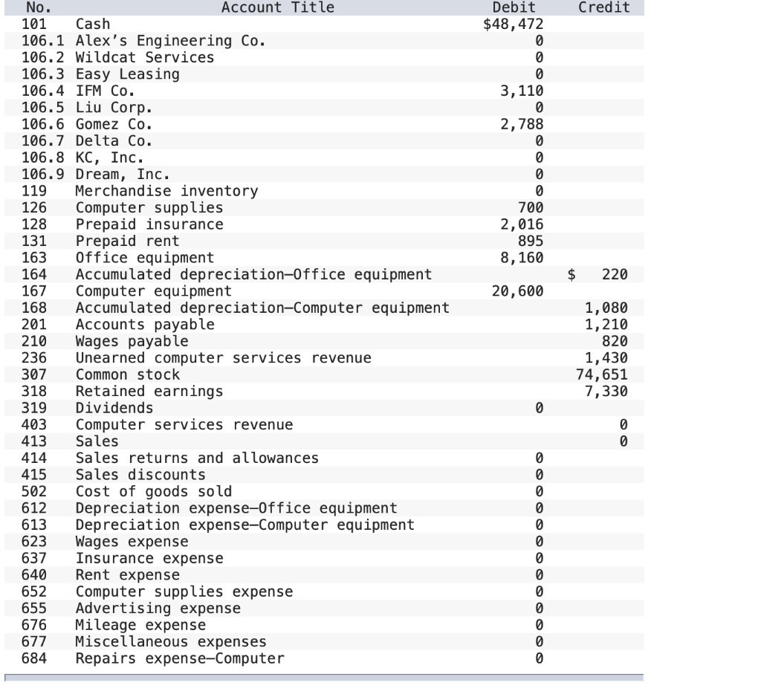Click 'Accumulated depreciation—Office equipment' title

[x=253, y=274]
